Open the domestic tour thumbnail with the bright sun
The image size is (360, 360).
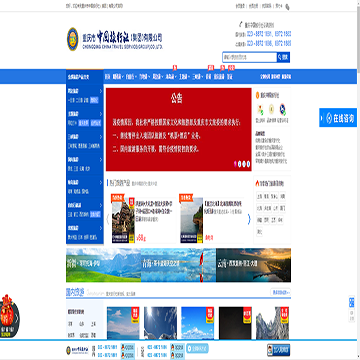click(x=160, y=323)
